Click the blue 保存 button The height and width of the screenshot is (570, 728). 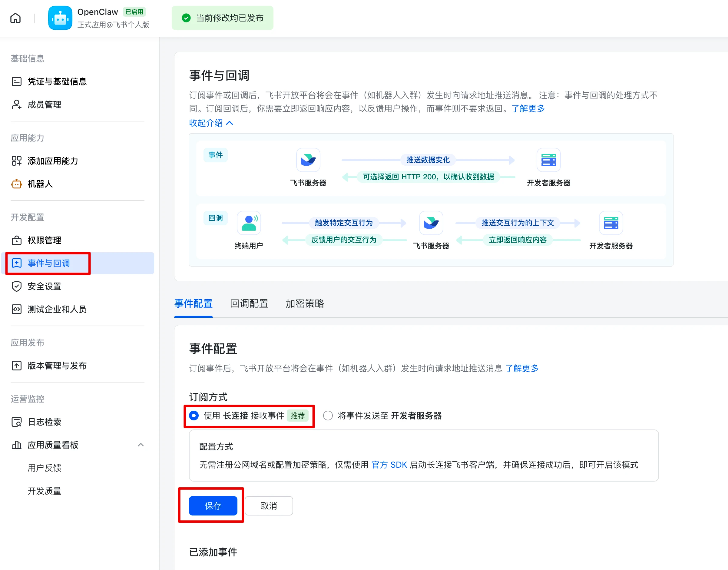(213, 505)
